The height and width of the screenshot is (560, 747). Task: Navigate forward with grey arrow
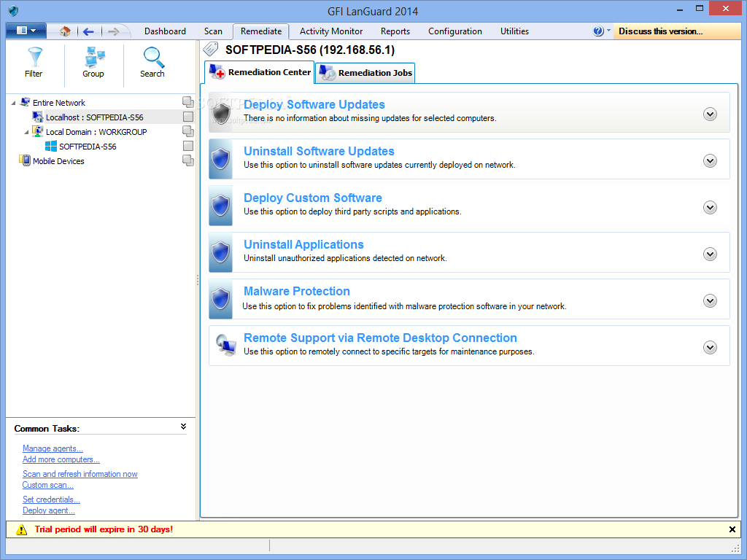point(113,31)
